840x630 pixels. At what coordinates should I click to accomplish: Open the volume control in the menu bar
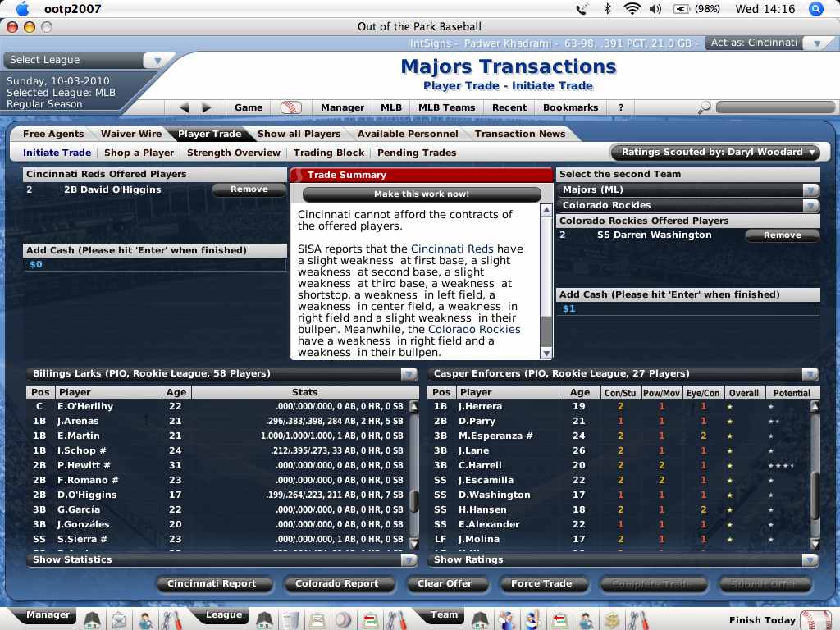tap(655, 9)
